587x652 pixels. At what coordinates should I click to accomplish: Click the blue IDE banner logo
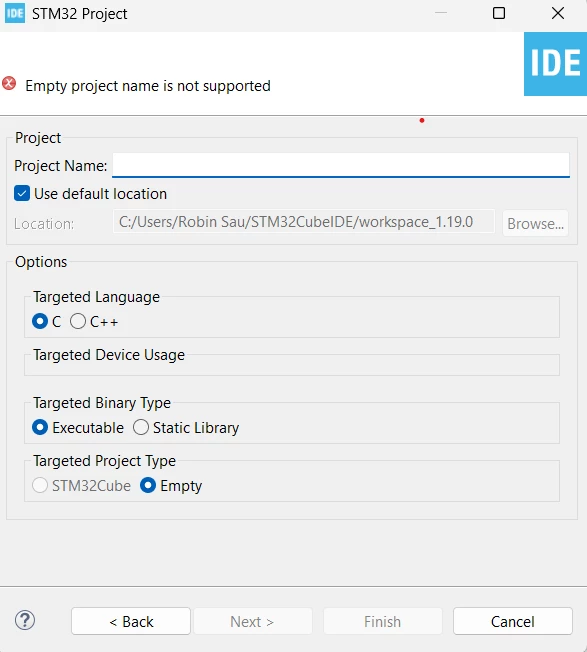(x=555, y=64)
